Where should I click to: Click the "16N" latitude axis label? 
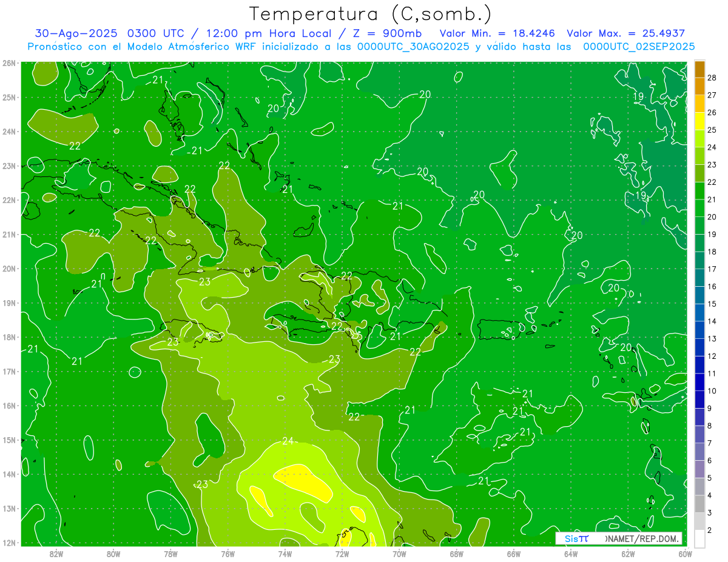[9, 406]
